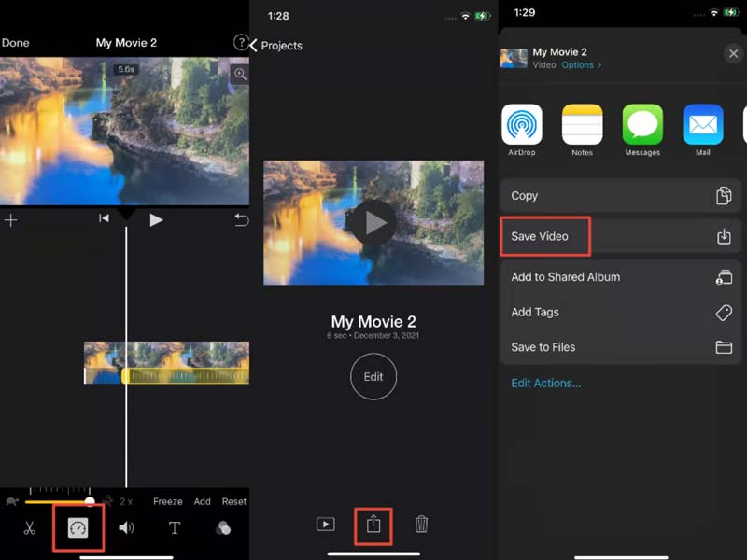This screenshot has width=747, height=560.
Task: Click the undo arrow icon
Action: point(241,220)
